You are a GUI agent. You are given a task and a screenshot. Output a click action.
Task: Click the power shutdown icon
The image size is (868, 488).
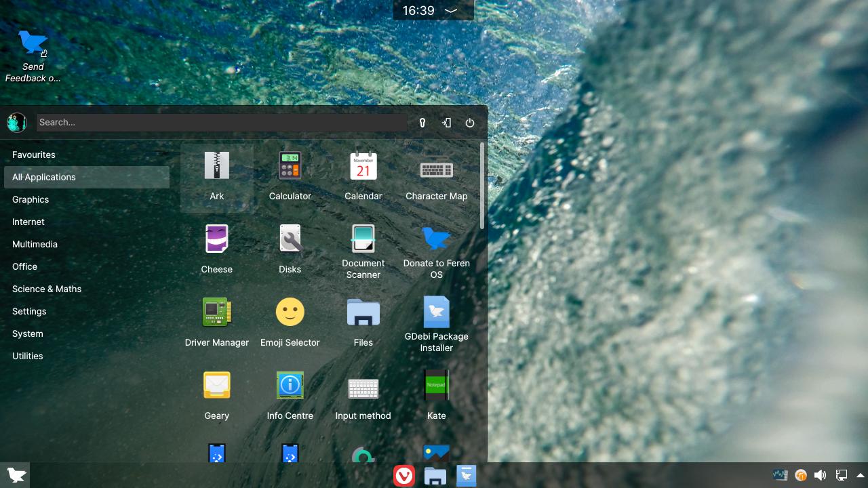(x=470, y=123)
